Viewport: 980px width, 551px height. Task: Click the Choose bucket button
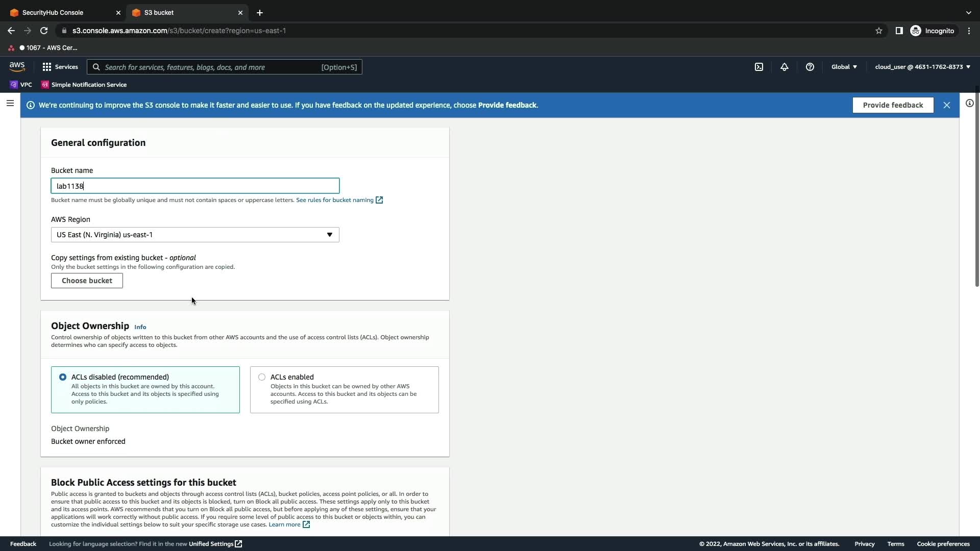(x=87, y=281)
